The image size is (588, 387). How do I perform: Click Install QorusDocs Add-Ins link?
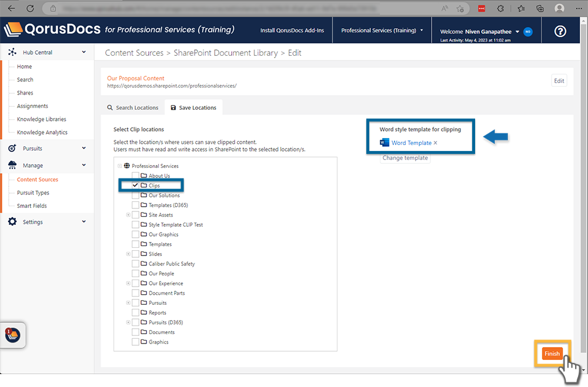click(292, 31)
